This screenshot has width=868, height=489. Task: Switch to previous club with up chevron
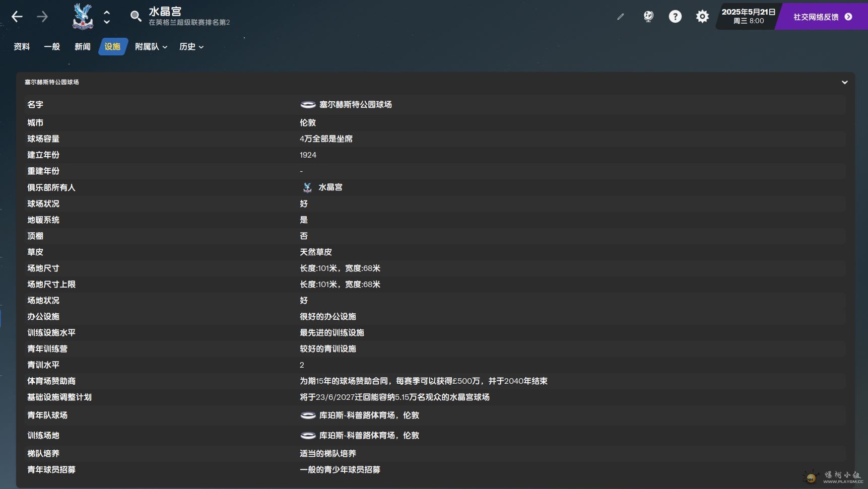click(107, 12)
